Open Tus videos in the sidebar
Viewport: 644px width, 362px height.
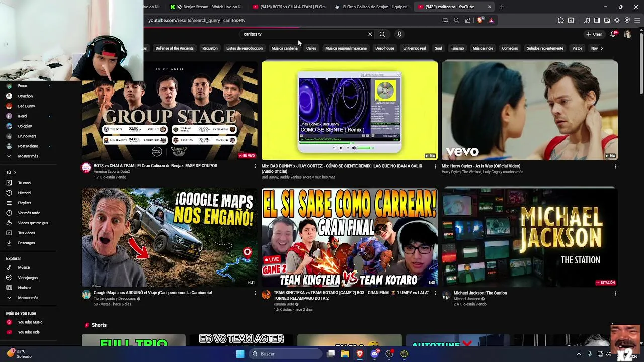(x=26, y=233)
